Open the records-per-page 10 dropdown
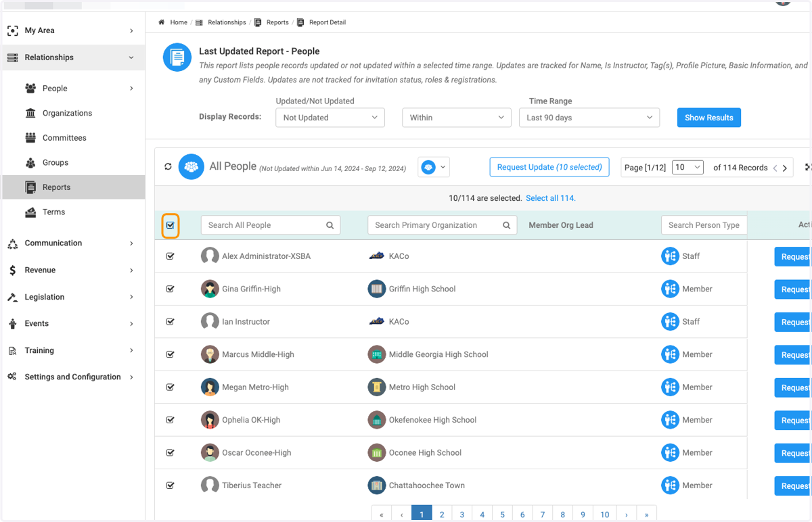This screenshot has height=522, width=812. [x=687, y=167]
